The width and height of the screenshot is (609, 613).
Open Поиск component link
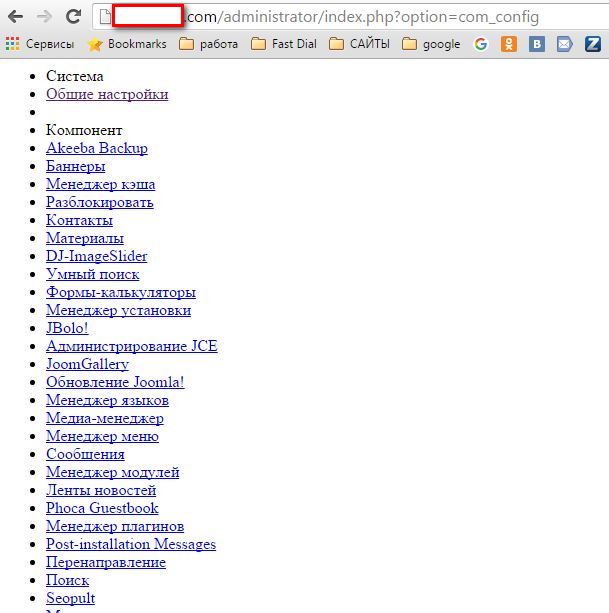[x=68, y=580]
